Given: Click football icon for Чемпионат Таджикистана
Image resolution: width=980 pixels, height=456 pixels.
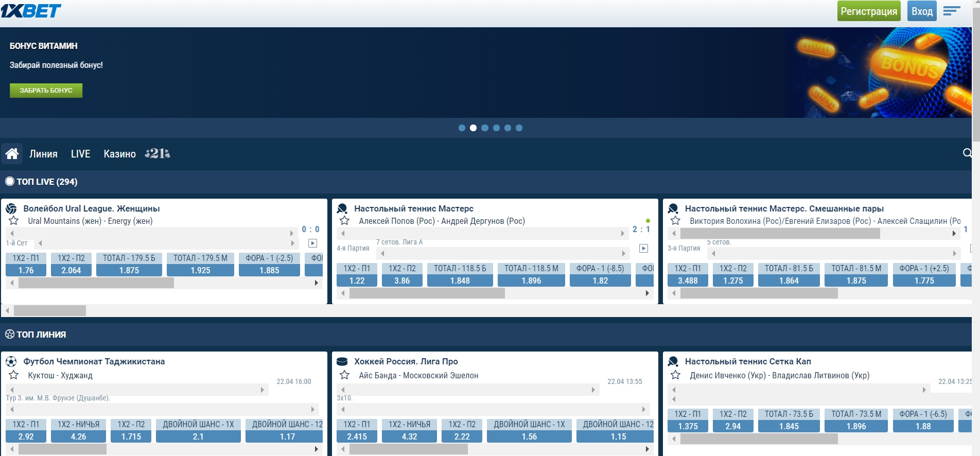Looking at the screenshot, I should click(11, 361).
